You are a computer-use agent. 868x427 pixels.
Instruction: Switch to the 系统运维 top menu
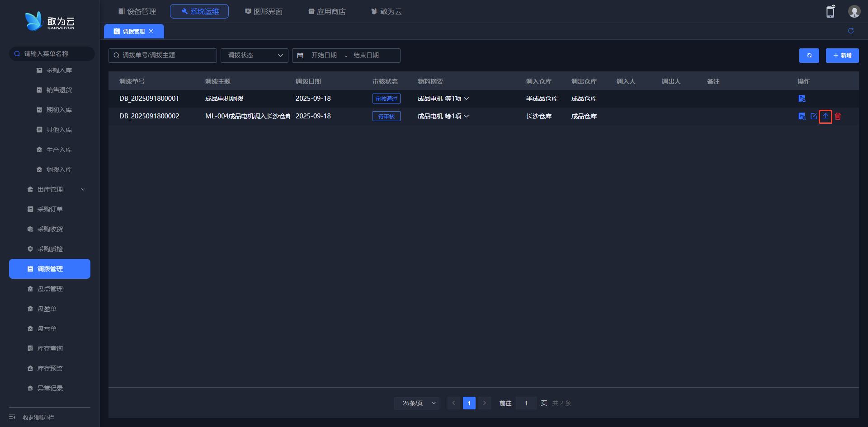(199, 11)
